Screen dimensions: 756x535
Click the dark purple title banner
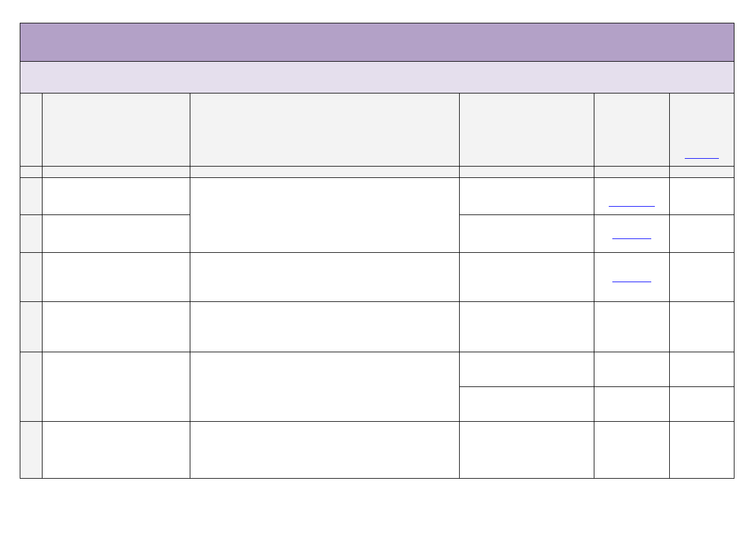click(377, 42)
